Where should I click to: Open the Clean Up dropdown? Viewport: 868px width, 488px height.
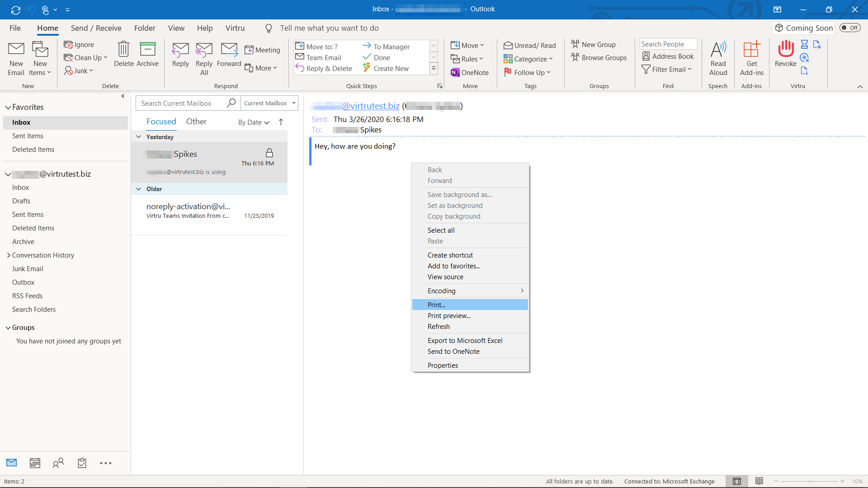[x=85, y=57]
